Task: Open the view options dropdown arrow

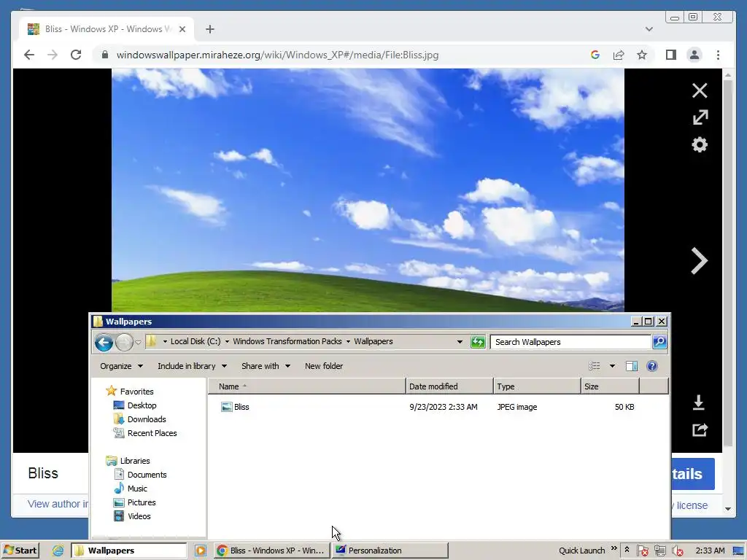Action: [x=612, y=366]
